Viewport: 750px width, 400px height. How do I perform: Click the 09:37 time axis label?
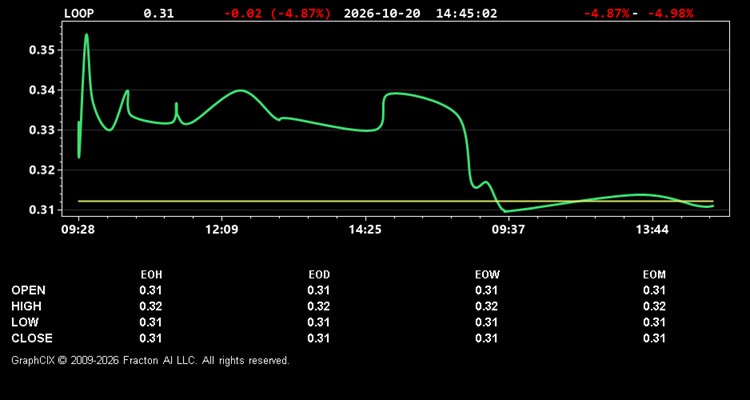click(508, 230)
